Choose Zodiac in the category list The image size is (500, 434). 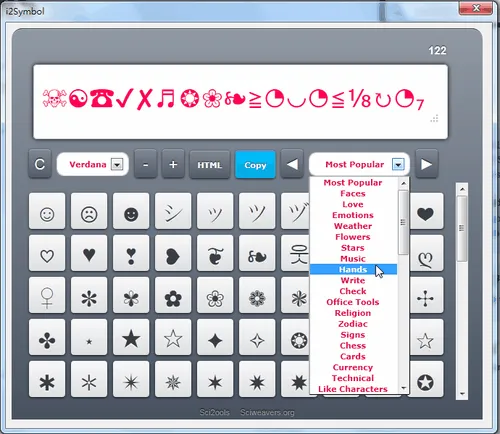tap(353, 324)
